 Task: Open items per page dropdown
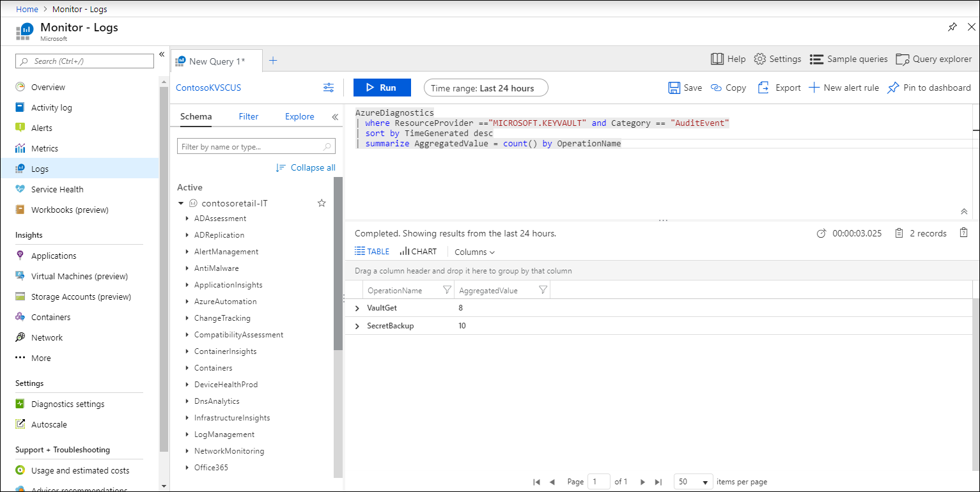(x=694, y=482)
